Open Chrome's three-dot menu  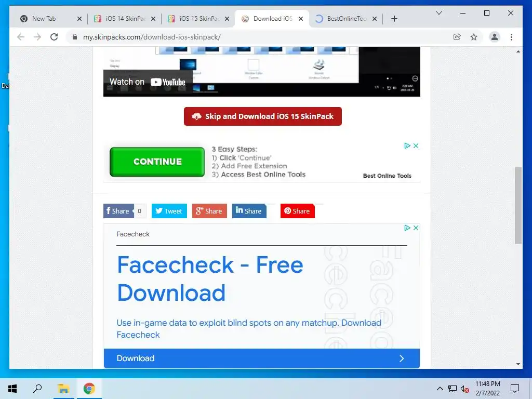[x=511, y=37]
